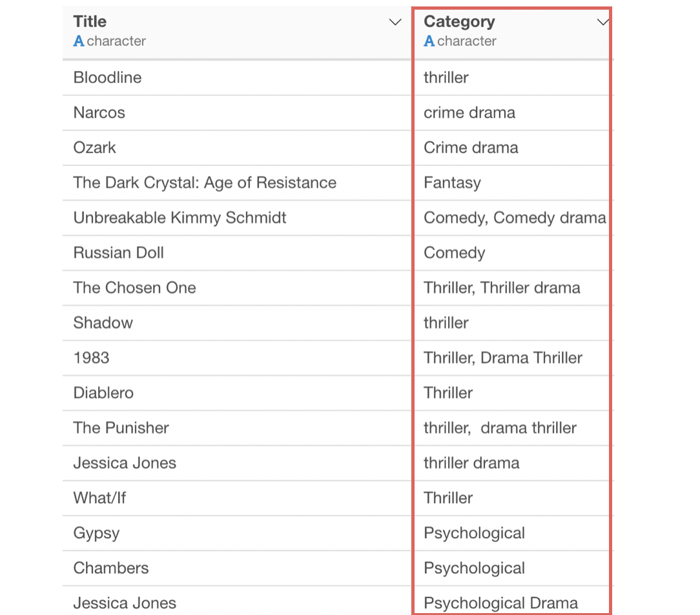This screenshot has width=700, height=615.
Task: Select the lowercase 'crime drama' cell for Narcos
Action: coord(513,112)
